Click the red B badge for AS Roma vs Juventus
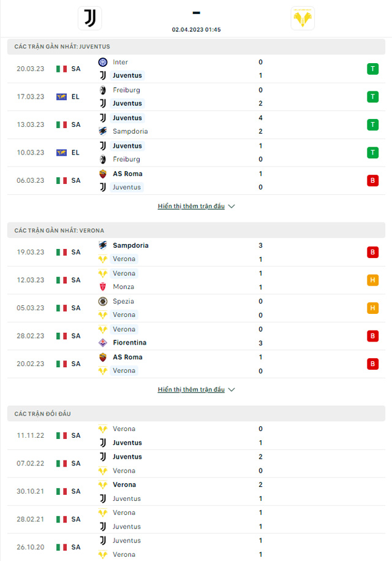392x561 pixels. tap(372, 180)
